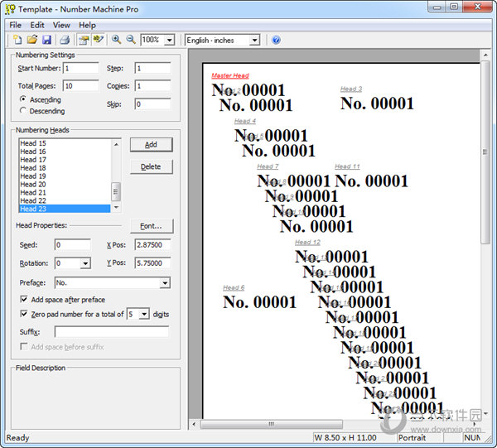The image size is (497, 448).
Task: Select Head 22 in the heads list
Action: (x=65, y=201)
